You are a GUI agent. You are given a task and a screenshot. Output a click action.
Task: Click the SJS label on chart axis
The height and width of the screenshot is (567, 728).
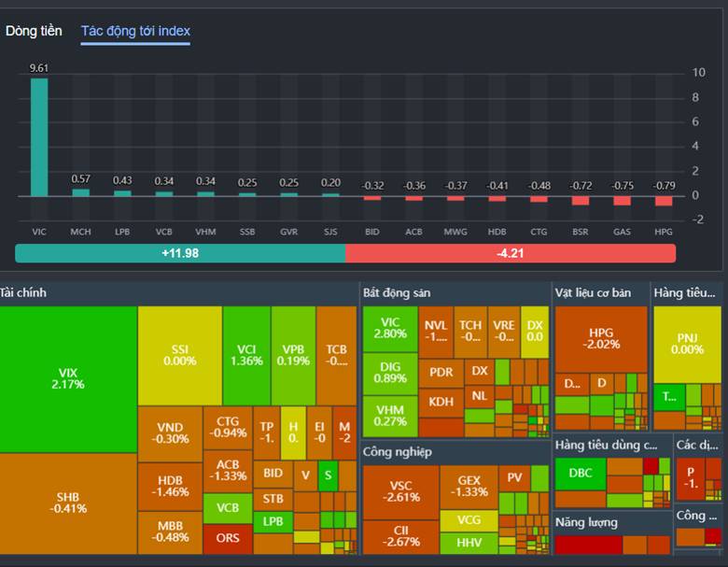[330, 232]
